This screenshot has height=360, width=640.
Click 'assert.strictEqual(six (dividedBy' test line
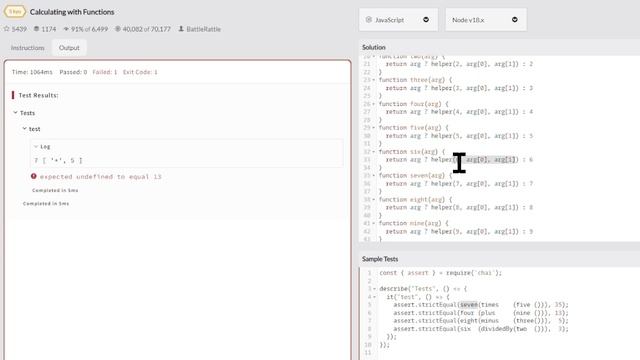[x=481, y=329]
